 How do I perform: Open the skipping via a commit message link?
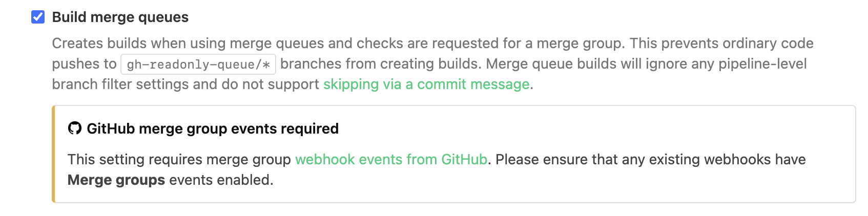coord(426,84)
